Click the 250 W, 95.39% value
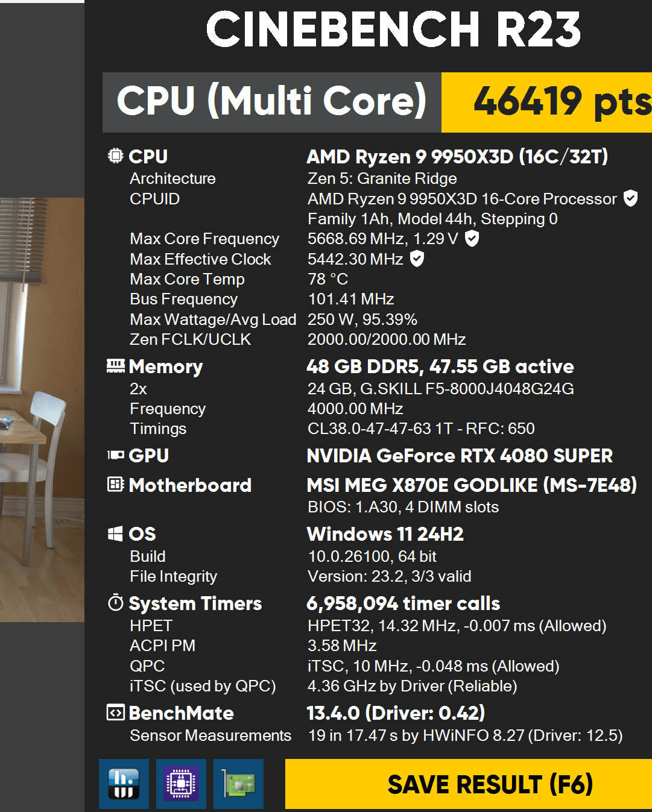This screenshot has width=652, height=812. 362,319
